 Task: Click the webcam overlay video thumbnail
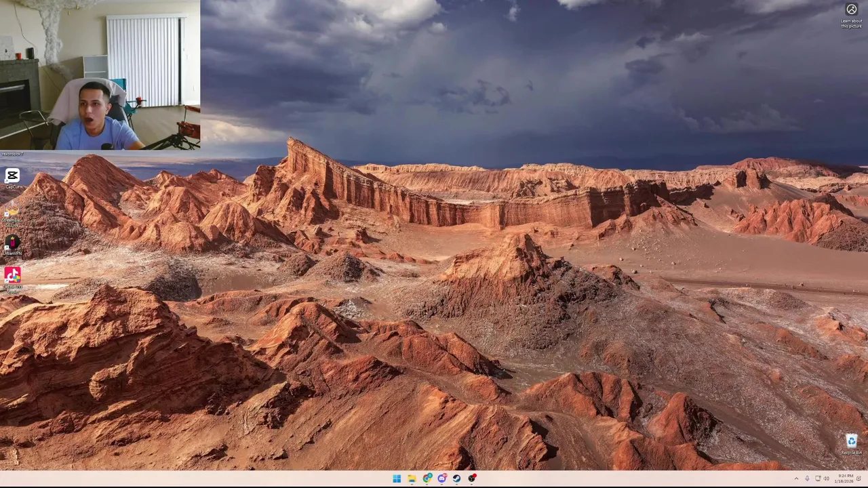tap(100, 75)
